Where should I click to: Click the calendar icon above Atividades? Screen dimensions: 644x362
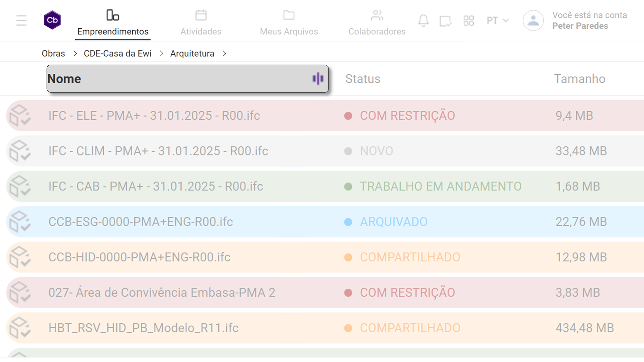coord(201,14)
